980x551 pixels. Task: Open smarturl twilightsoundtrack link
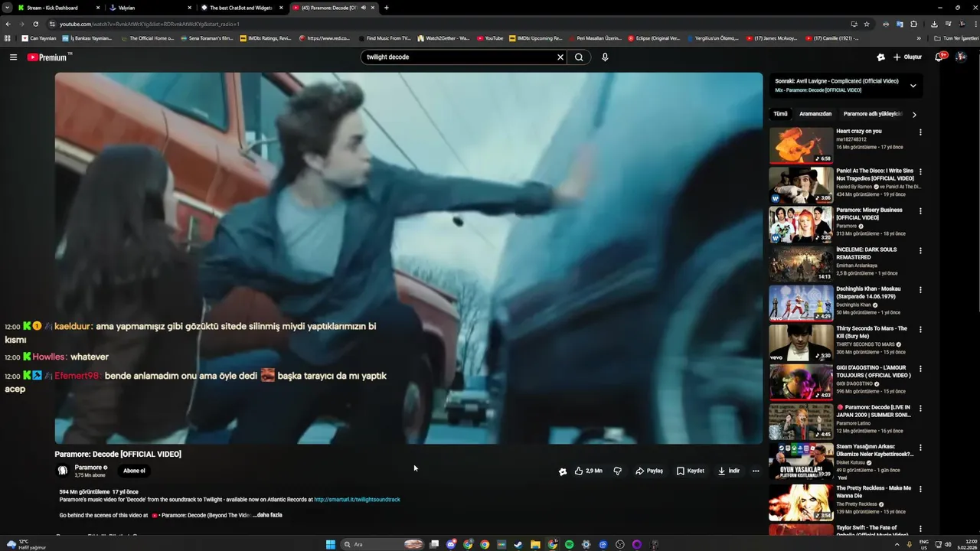click(357, 500)
